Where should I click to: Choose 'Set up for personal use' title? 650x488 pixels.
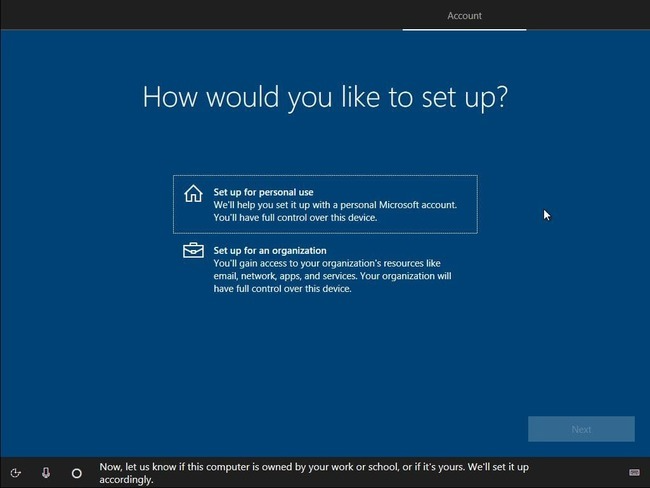pos(263,192)
